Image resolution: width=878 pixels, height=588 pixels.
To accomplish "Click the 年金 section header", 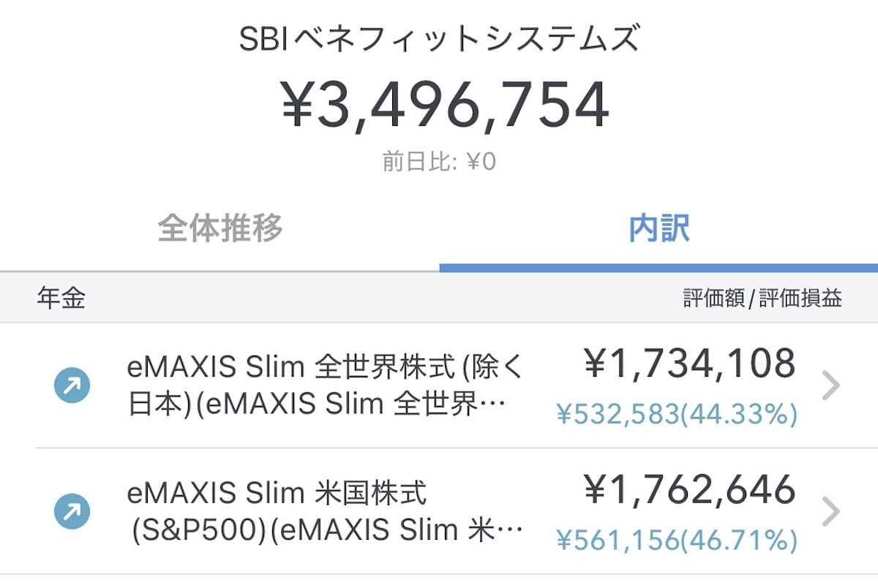I will [61, 298].
